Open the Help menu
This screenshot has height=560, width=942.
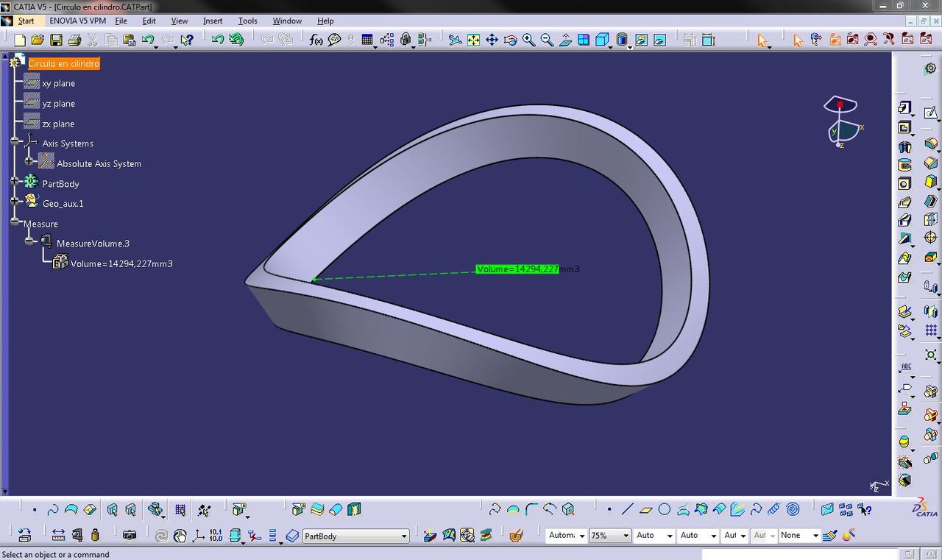(x=325, y=21)
